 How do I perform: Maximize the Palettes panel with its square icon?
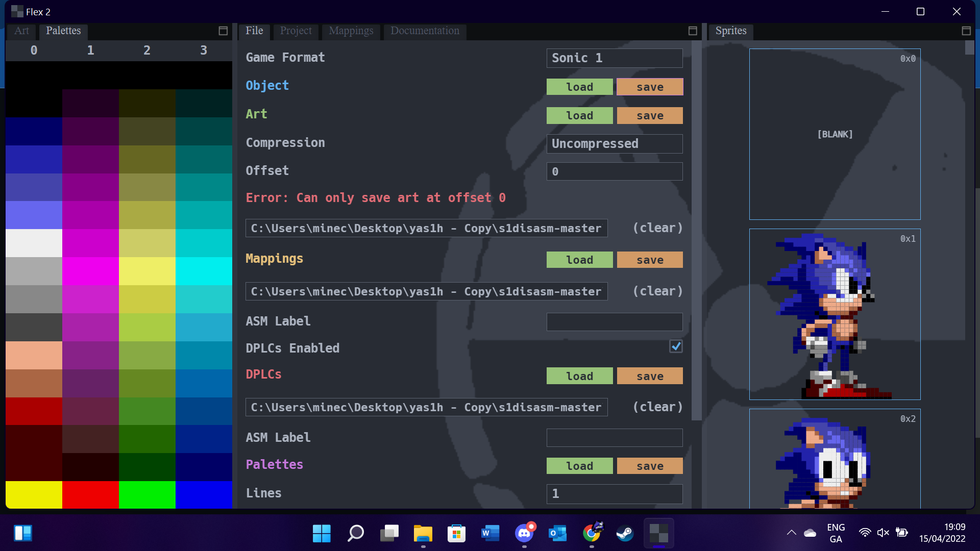click(x=223, y=31)
